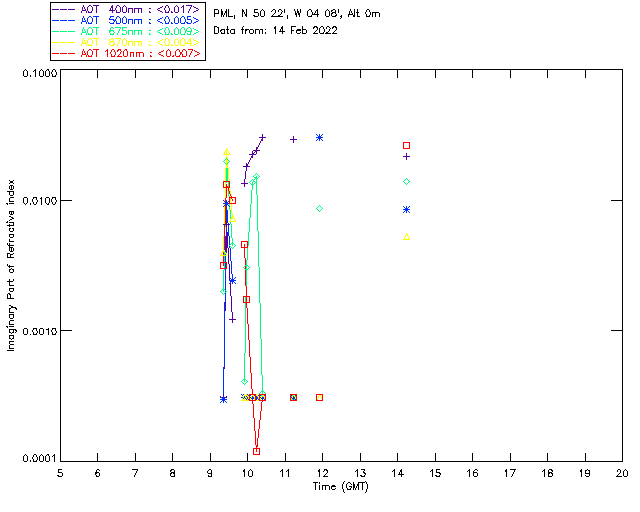Select the isolated purple plus marker after 11 GMT
Screen dimensions: 640x512
[x=293, y=140]
